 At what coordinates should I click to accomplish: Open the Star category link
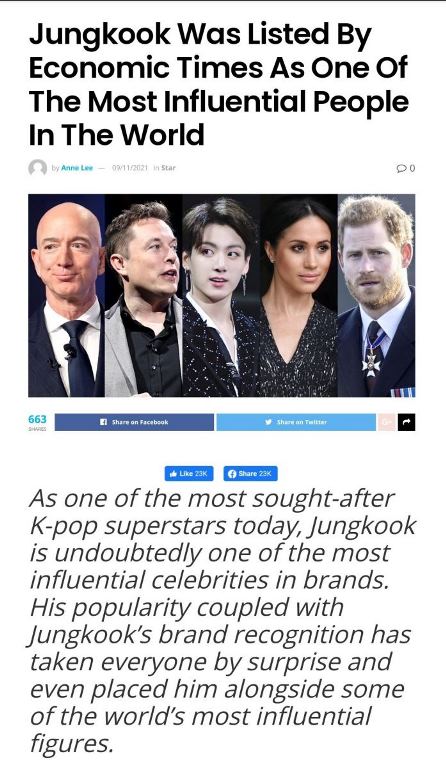pos(168,168)
